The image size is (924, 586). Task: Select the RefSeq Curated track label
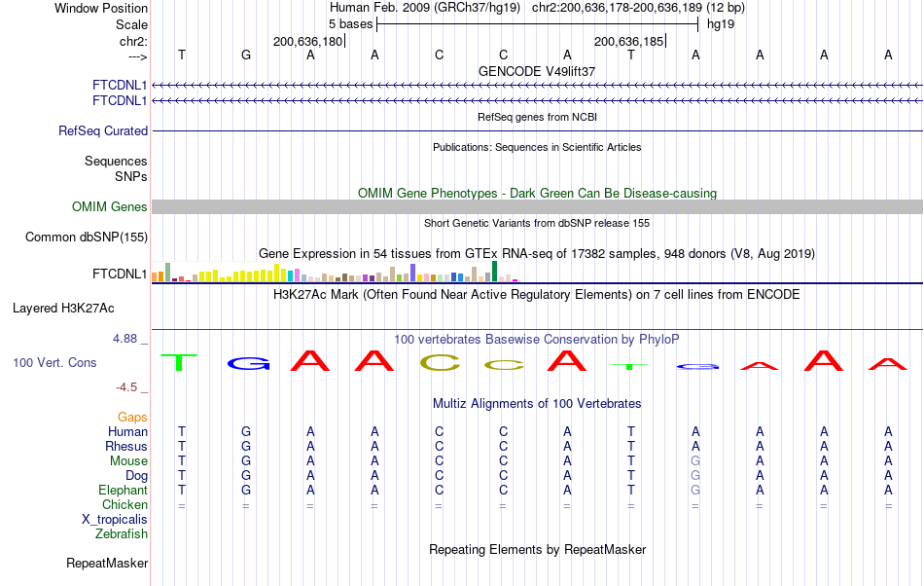coord(103,130)
